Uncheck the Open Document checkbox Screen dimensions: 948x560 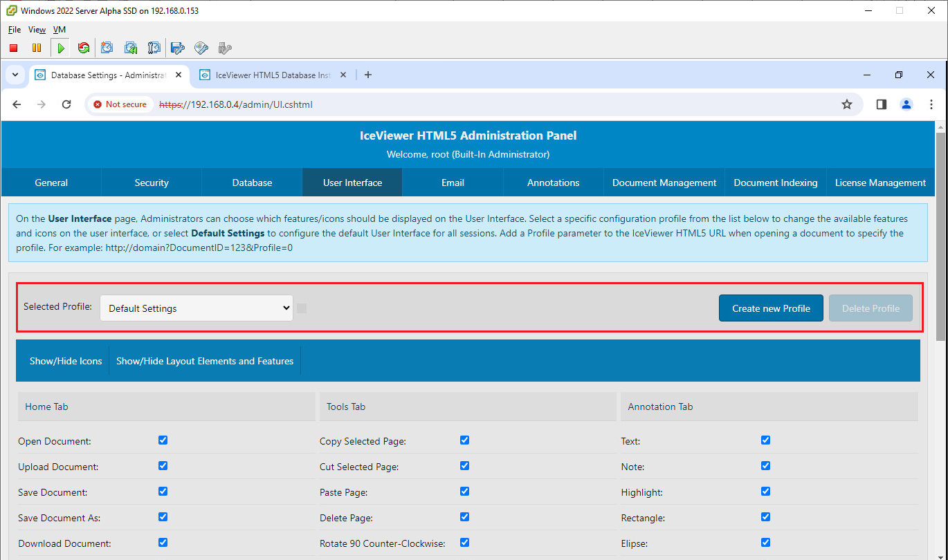click(163, 440)
